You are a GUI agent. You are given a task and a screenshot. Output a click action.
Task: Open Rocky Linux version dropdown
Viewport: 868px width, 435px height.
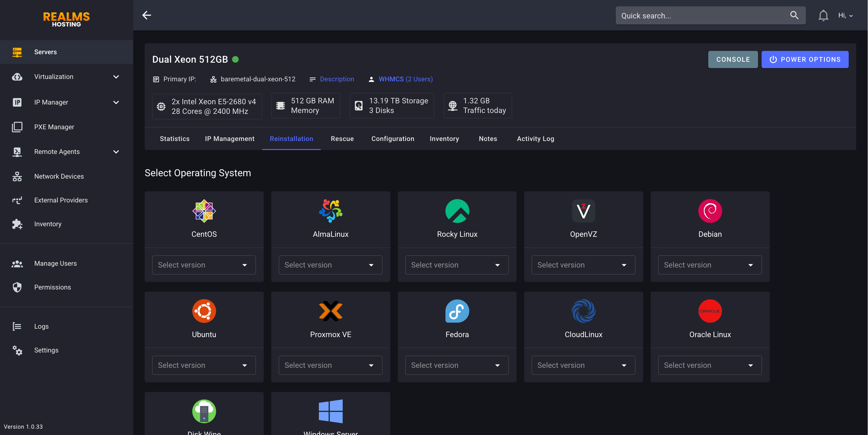457,265
